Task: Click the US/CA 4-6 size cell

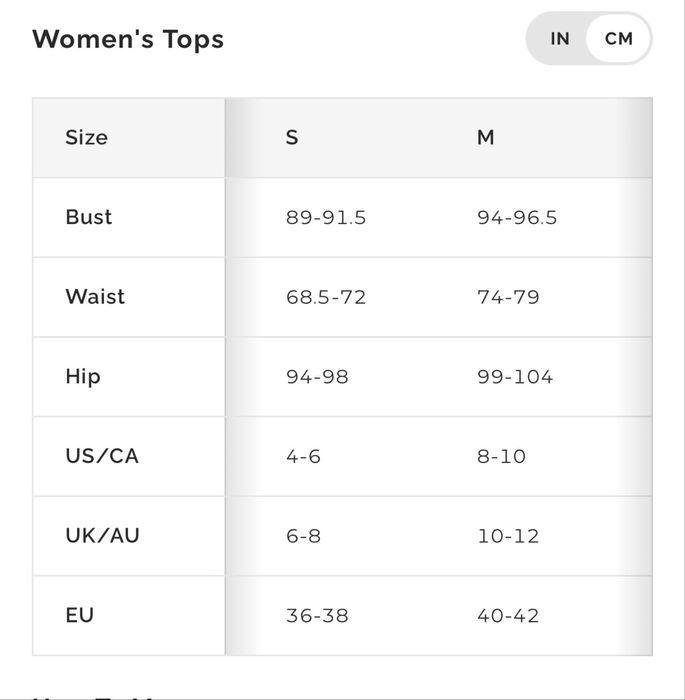Action: [304, 456]
